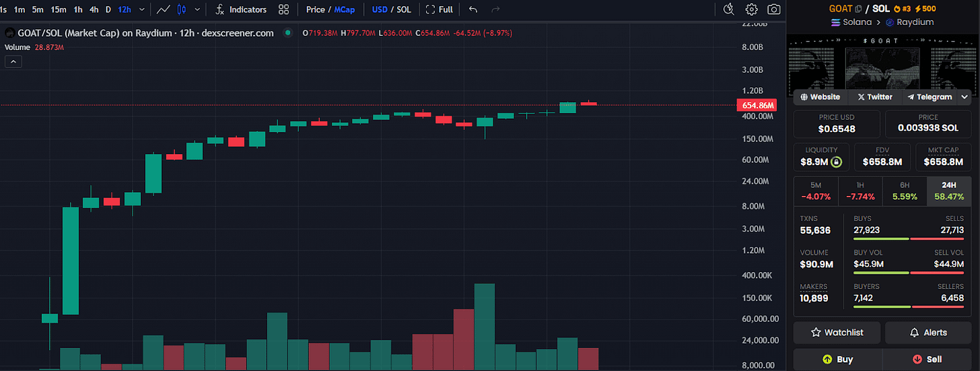Open chart settings gear icon
Image resolution: width=980 pixels, height=371 pixels.
pos(752,9)
